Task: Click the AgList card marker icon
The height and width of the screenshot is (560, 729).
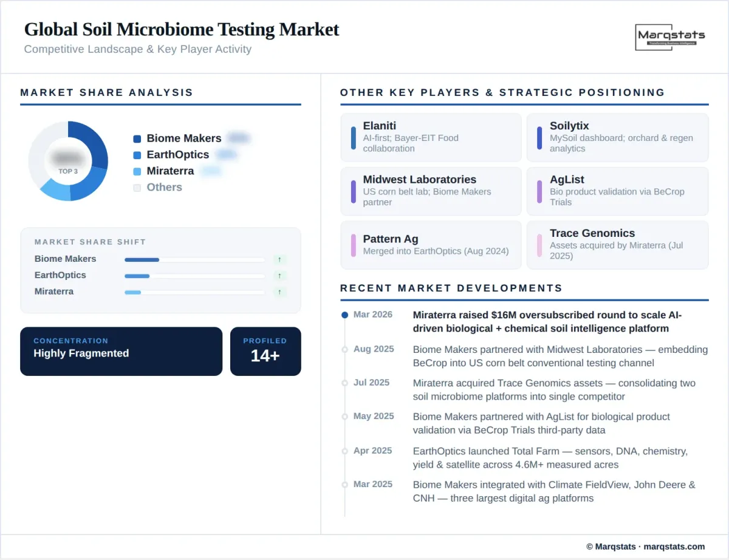Action: tap(539, 191)
